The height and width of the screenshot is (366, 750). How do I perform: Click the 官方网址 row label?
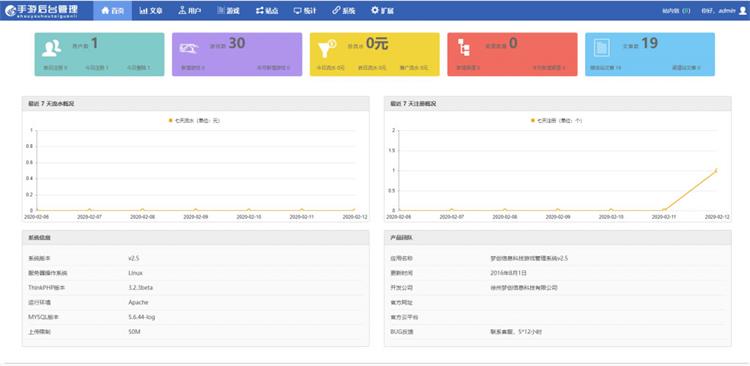(x=401, y=302)
